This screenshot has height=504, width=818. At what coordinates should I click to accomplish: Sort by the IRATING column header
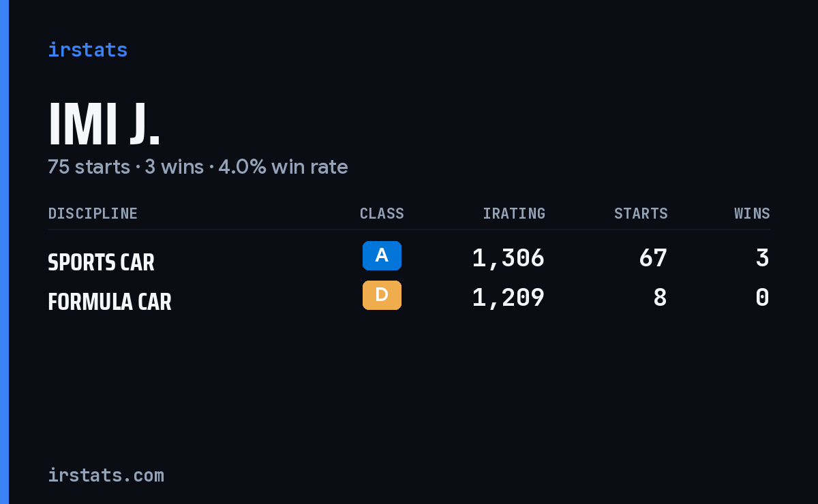(514, 213)
